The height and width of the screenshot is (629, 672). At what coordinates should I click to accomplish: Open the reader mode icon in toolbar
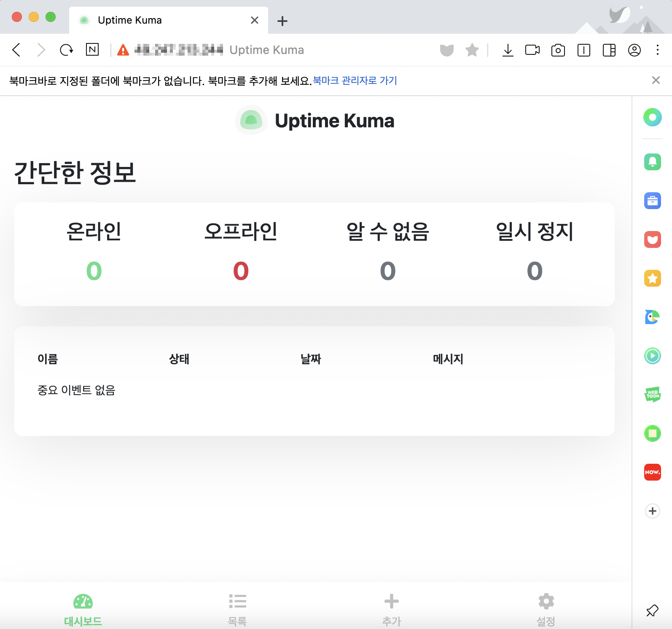(x=584, y=50)
